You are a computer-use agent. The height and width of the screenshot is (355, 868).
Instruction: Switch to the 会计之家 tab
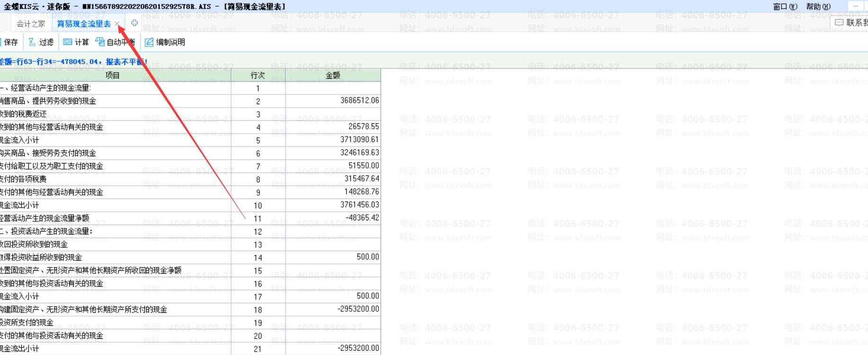(31, 24)
